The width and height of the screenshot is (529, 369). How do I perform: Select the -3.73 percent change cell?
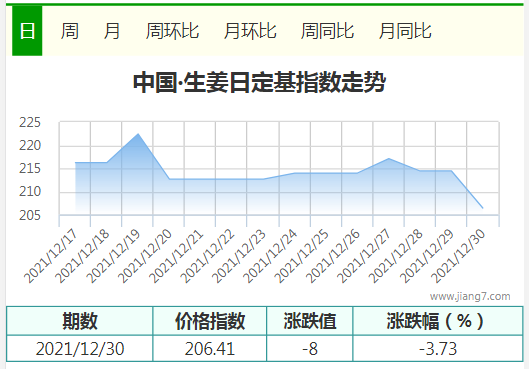pos(438,348)
